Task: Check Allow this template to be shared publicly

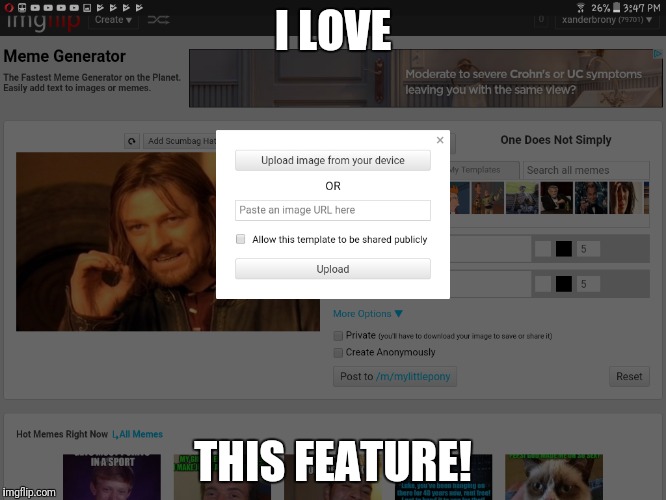Action: (x=240, y=239)
